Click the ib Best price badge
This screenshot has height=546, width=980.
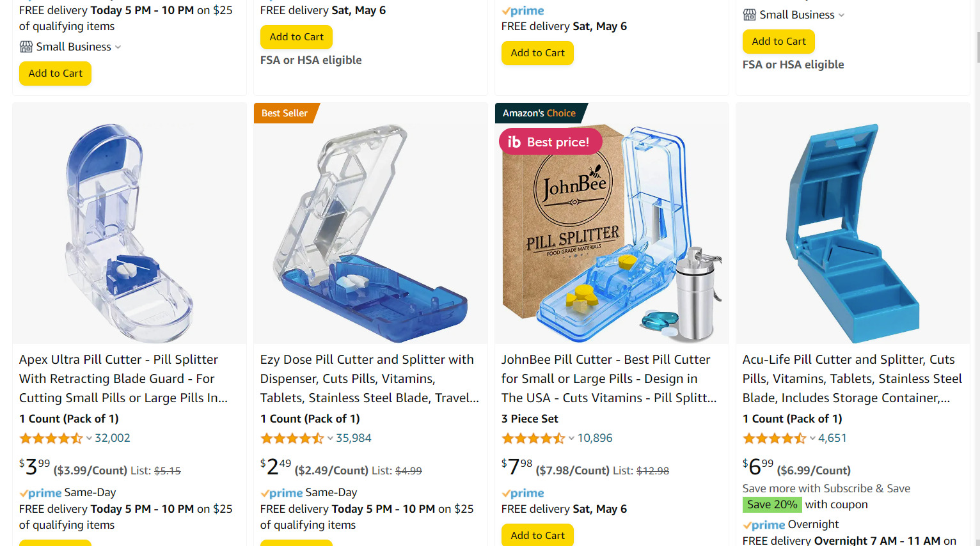click(x=550, y=141)
